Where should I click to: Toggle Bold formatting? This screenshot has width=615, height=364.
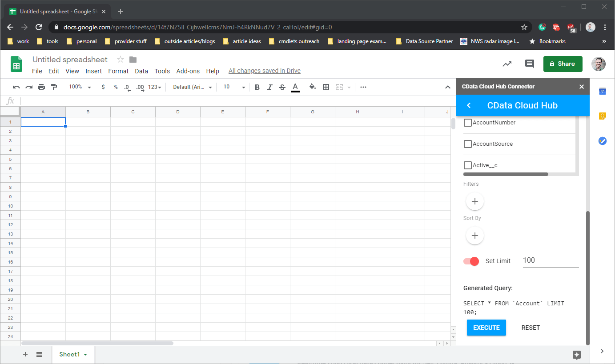[x=257, y=87]
